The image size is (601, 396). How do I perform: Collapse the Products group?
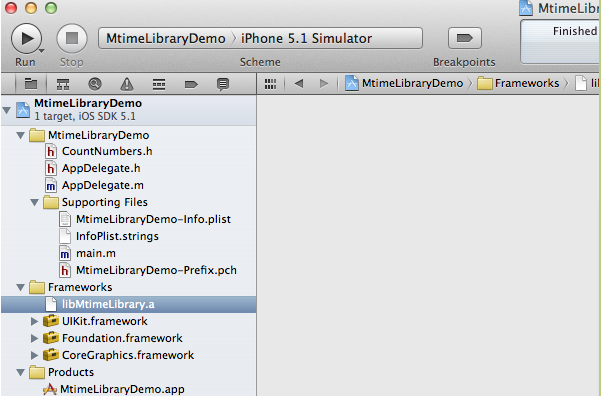point(21,372)
